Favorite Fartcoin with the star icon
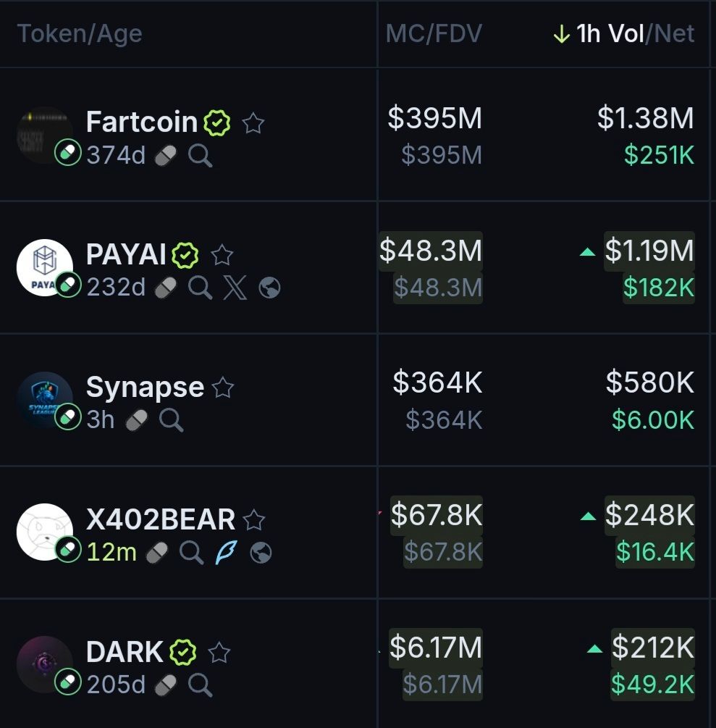 [x=253, y=123]
